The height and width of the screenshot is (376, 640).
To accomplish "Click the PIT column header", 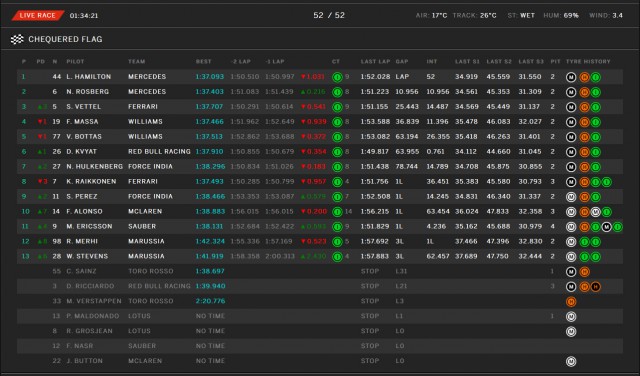I will pos(555,62).
